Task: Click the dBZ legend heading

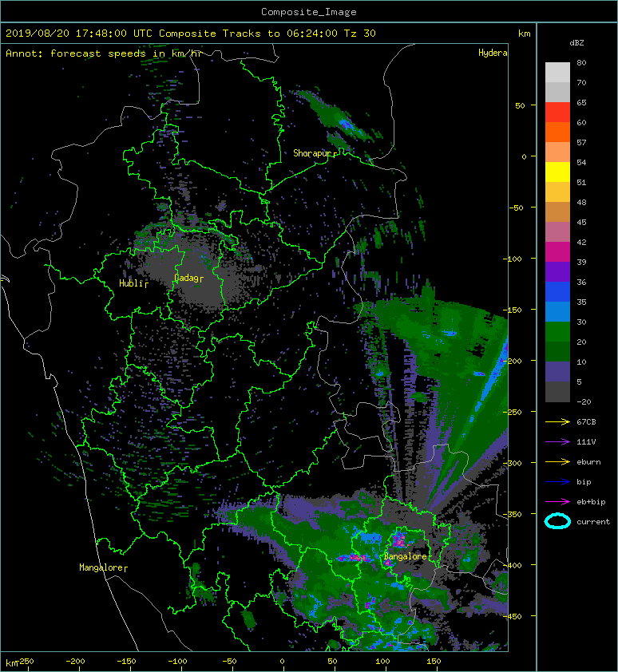Action: [576, 43]
